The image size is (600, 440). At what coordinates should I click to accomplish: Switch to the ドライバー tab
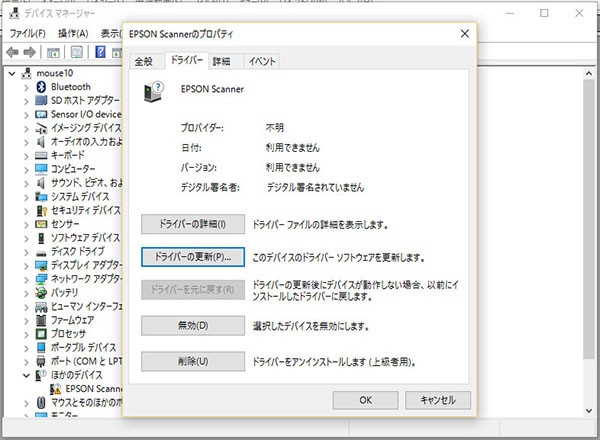point(187,60)
